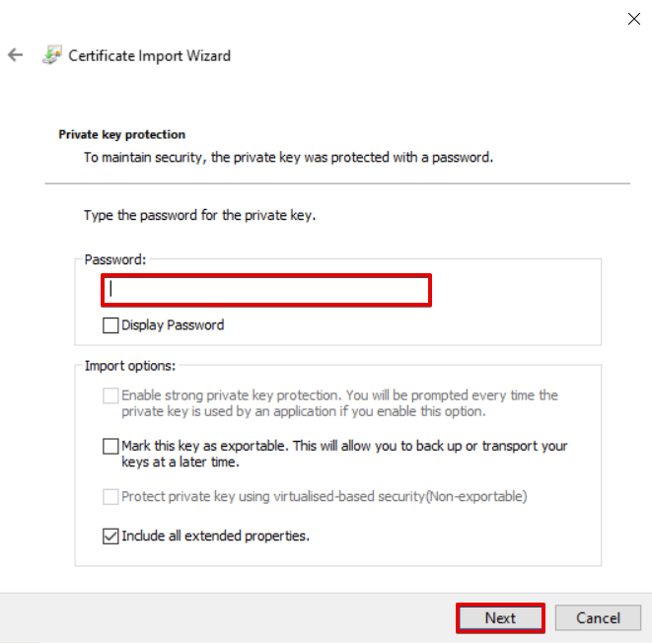Viewport: 652px width, 644px height.
Task: Uncheck the Include all extended properties box
Action: coord(110,537)
